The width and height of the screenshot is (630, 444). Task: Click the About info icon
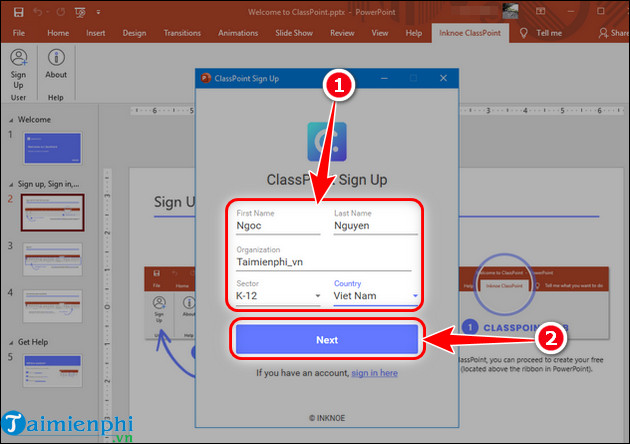pyautogui.click(x=56, y=58)
